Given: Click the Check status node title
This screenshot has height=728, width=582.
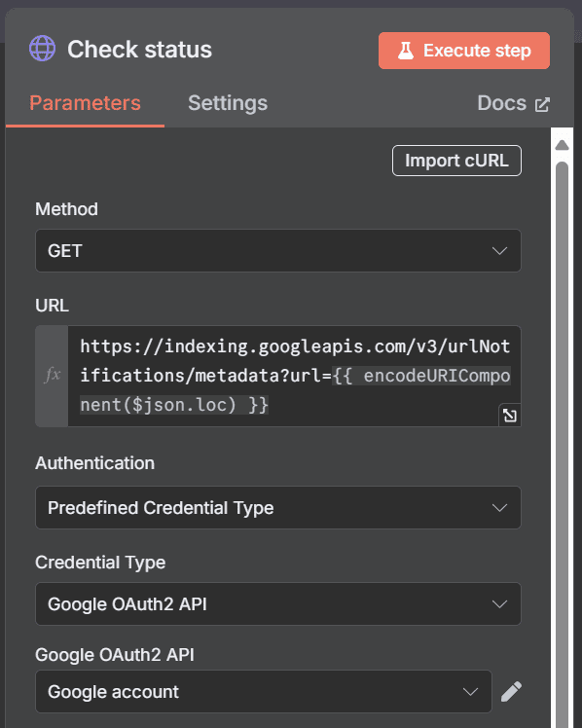Looking at the screenshot, I should pos(139,50).
